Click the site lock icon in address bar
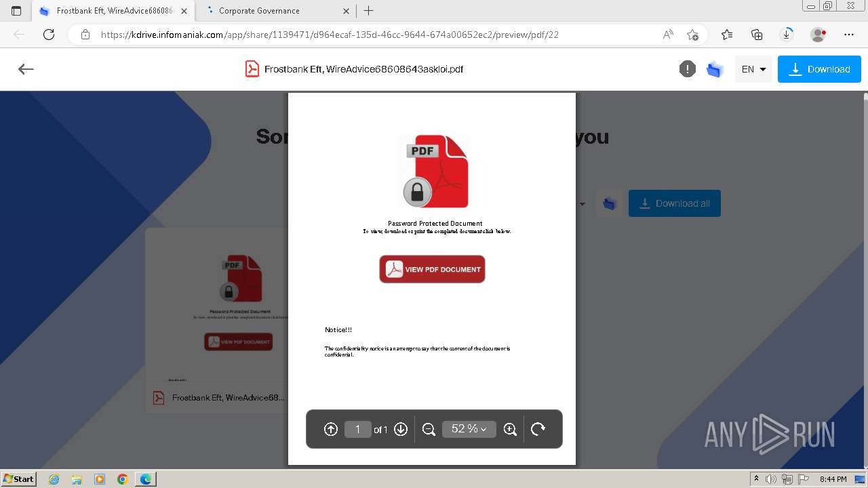 point(85,35)
